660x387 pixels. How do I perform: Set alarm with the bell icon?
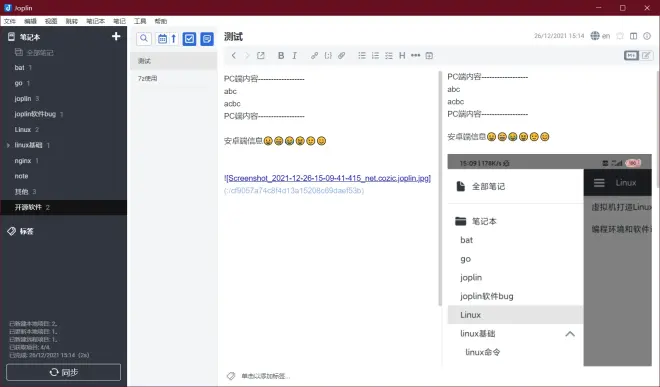[x=620, y=36]
